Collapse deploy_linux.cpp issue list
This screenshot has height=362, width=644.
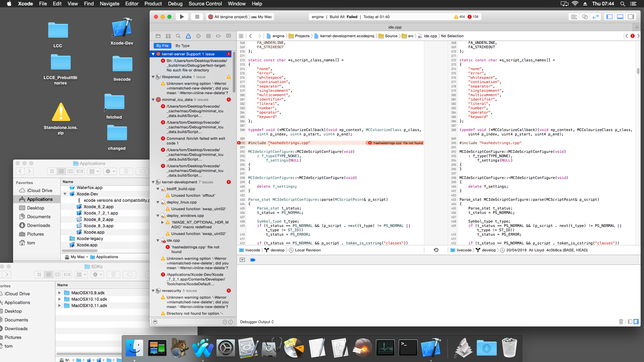point(158,202)
